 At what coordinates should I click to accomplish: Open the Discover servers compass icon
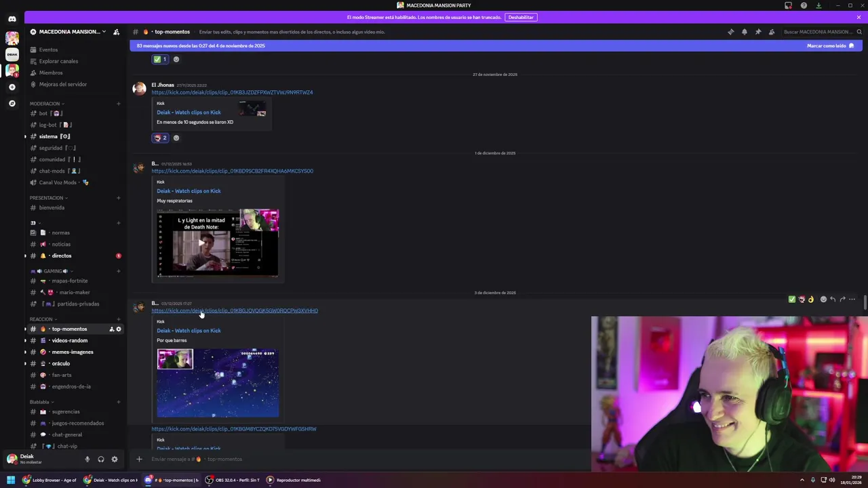point(12,103)
